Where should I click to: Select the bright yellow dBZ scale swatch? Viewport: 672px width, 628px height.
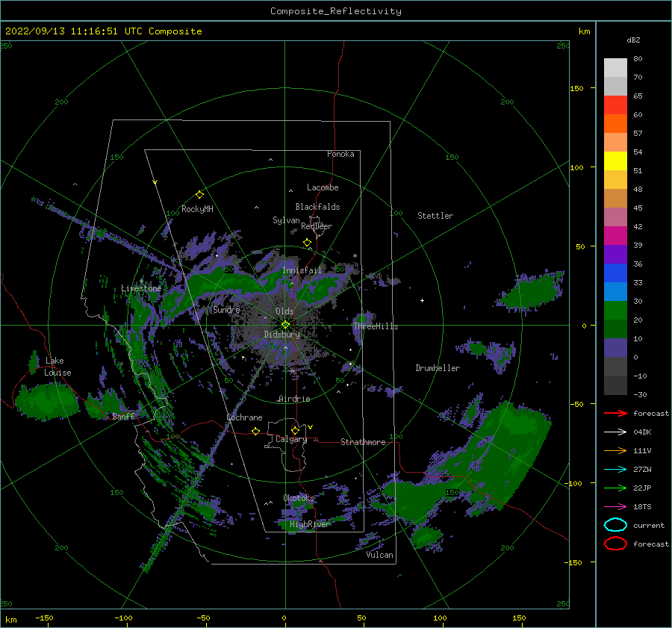coord(615,161)
